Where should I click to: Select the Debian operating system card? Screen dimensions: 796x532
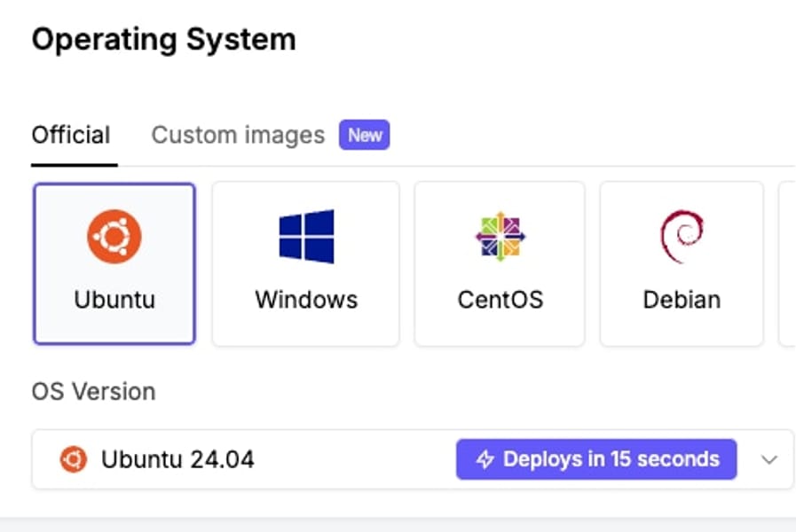682,263
